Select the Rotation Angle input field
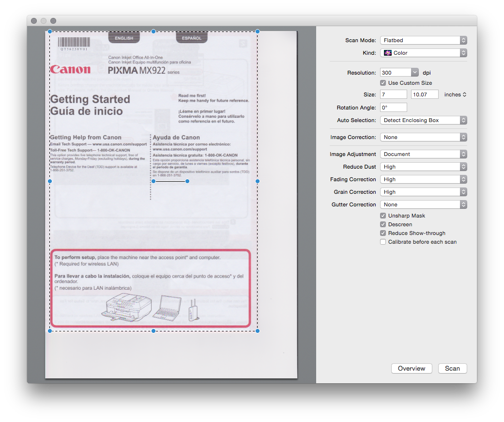This screenshot has width=504, height=422. 393,107
